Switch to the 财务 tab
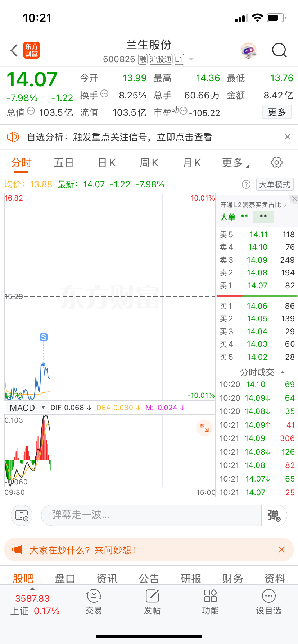 [x=233, y=578]
